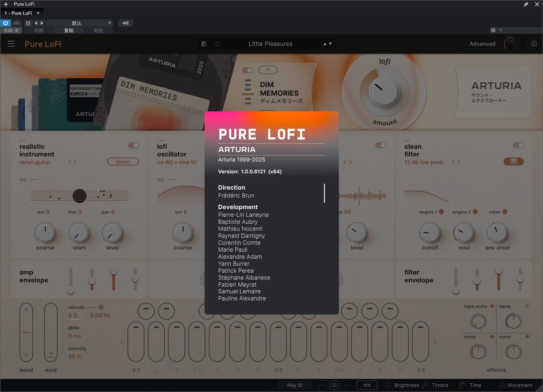543x392 pixels.
Task: Open the 10% zoom menu
Action: pyautogui.click(x=367, y=385)
